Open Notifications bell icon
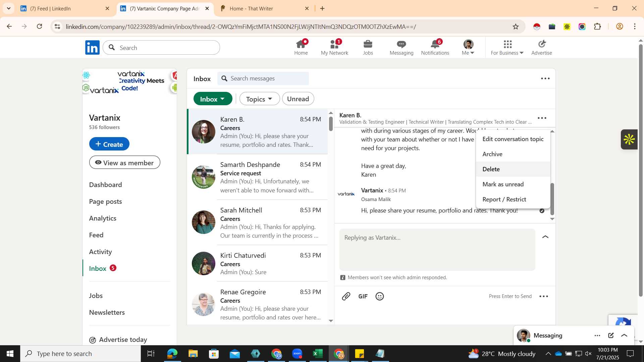The width and height of the screenshot is (644, 362). point(435,47)
